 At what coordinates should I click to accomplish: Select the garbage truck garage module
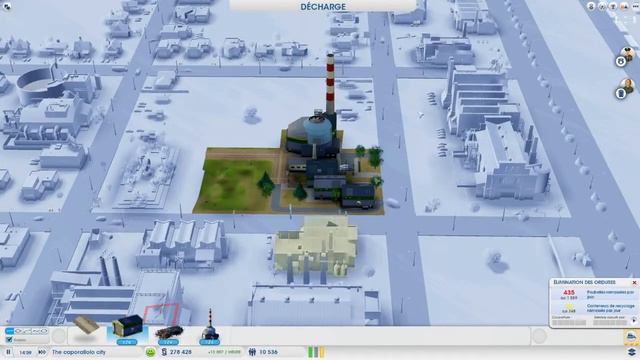pyautogui.click(x=127, y=329)
